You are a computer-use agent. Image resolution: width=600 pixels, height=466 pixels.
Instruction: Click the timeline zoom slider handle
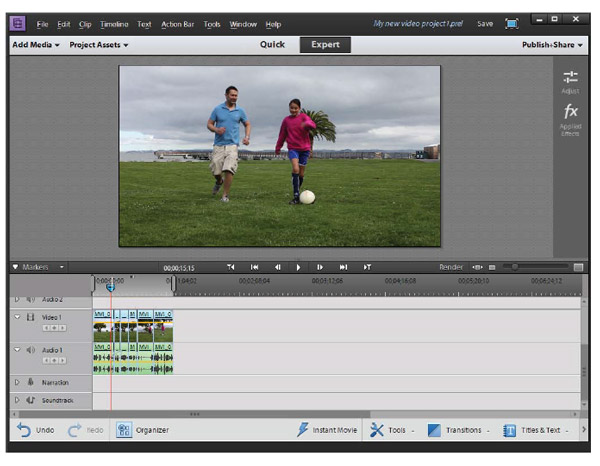tap(515, 267)
